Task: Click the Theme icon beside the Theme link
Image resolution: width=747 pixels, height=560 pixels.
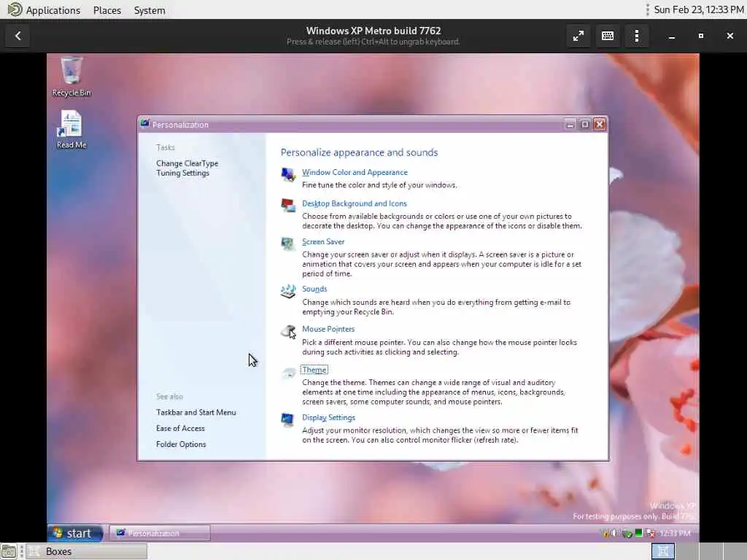Action: [288, 373]
